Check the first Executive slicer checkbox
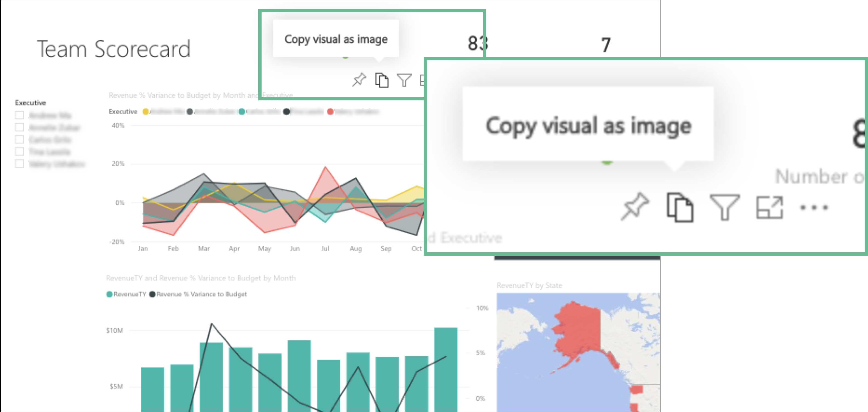The height and width of the screenshot is (412, 868). pyautogui.click(x=19, y=115)
